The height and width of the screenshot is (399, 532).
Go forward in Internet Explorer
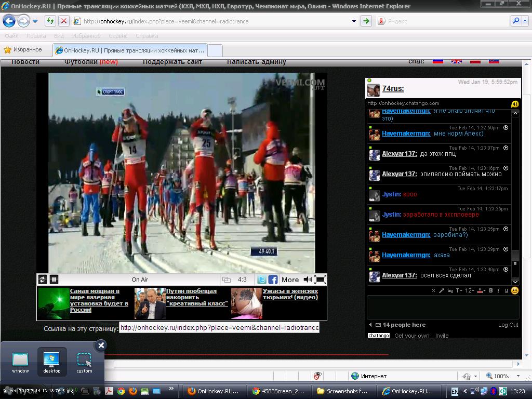[x=23, y=21]
